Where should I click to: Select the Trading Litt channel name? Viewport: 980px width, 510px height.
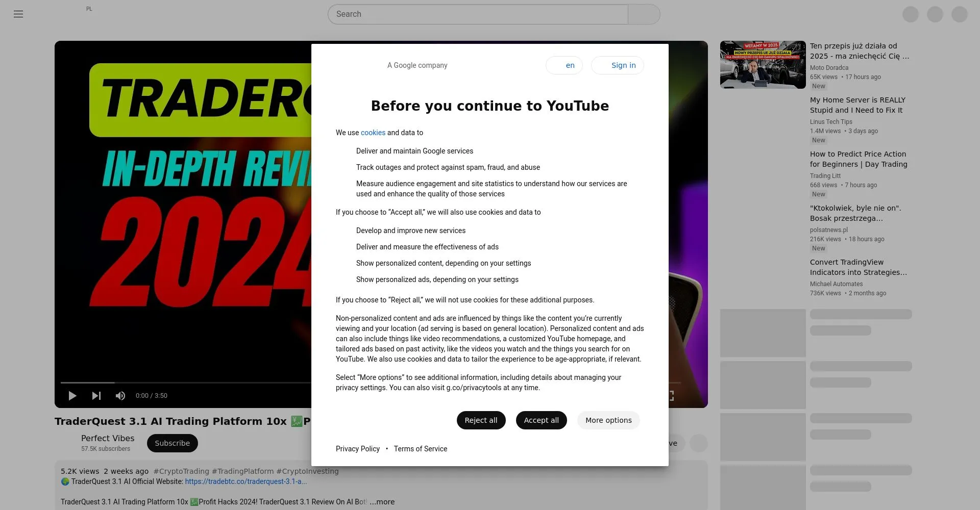[825, 176]
